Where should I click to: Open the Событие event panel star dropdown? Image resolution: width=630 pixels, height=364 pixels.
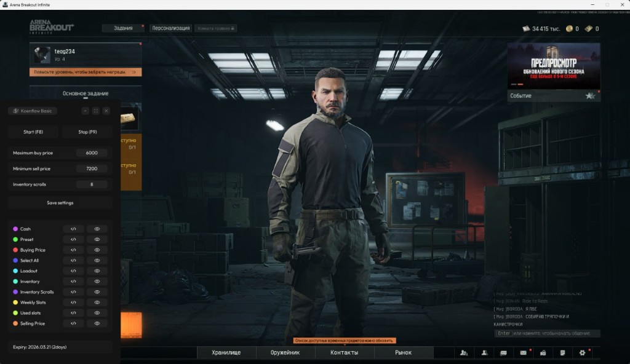(x=589, y=95)
